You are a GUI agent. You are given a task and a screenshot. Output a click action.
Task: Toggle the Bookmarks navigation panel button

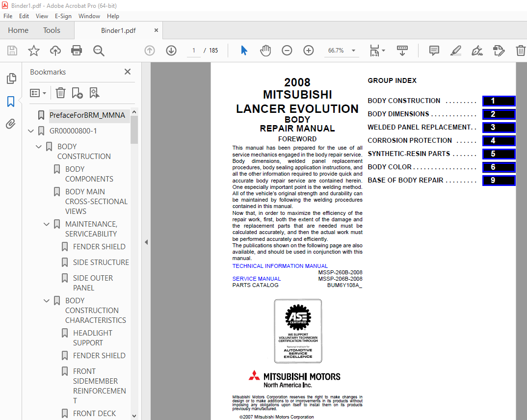pos(11,102)
